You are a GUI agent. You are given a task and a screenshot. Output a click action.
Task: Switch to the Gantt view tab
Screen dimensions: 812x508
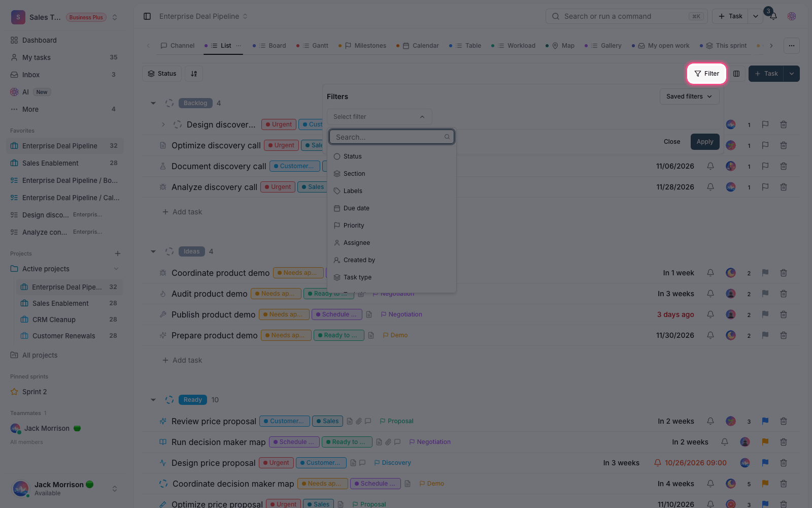click(x=313, y=46)
